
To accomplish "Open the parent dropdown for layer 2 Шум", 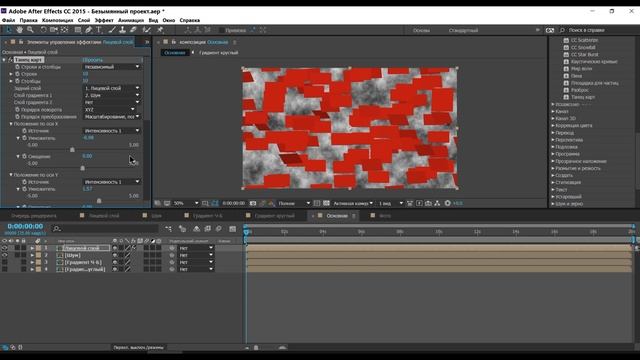I will click(x=196, y=255).
